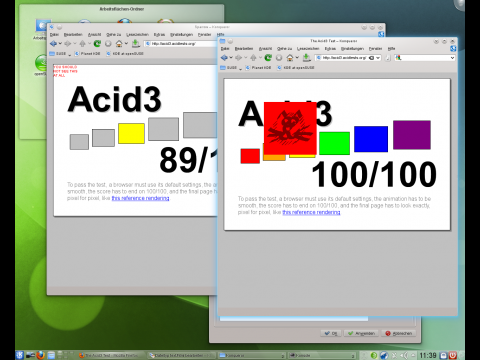The image size is (480, 360).
Task: Click Stop icon in front 100/100 Konqueror window
Action: (279, 58)
